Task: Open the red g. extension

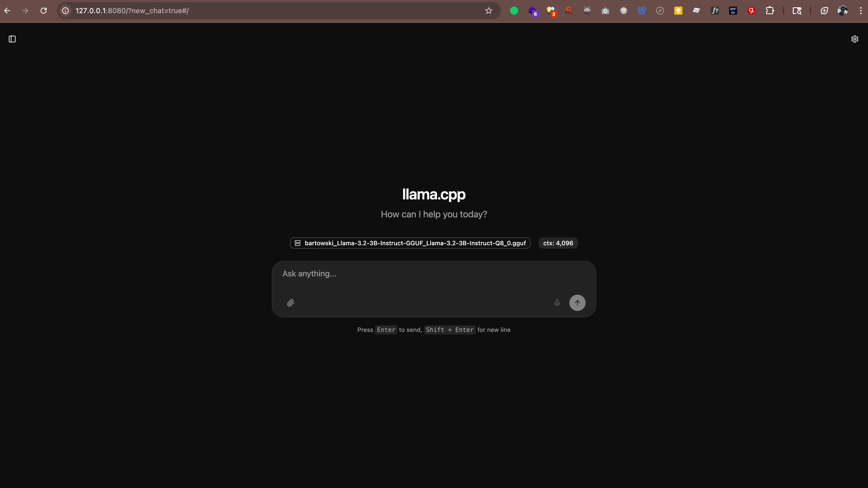Action: pos(751,11)
